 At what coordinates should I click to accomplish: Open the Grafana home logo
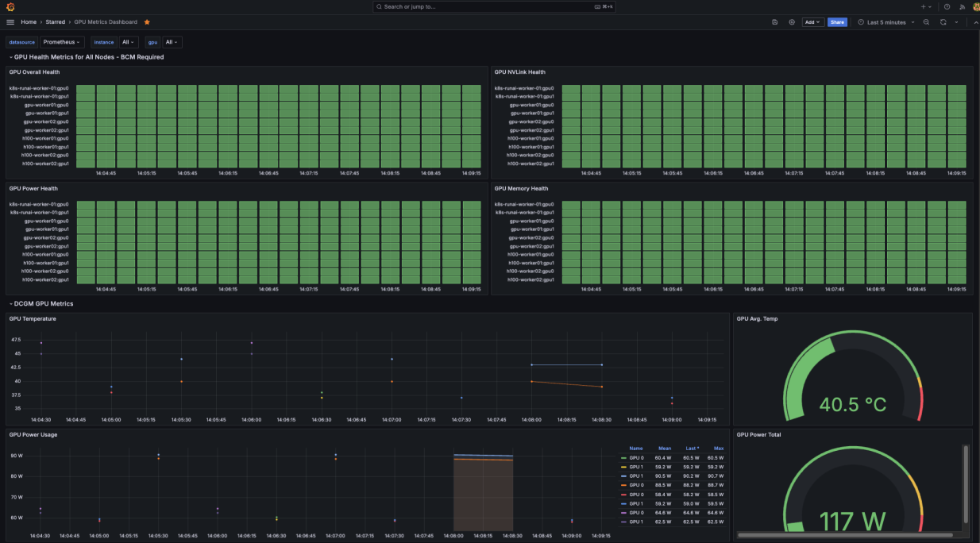pos(10,6)
